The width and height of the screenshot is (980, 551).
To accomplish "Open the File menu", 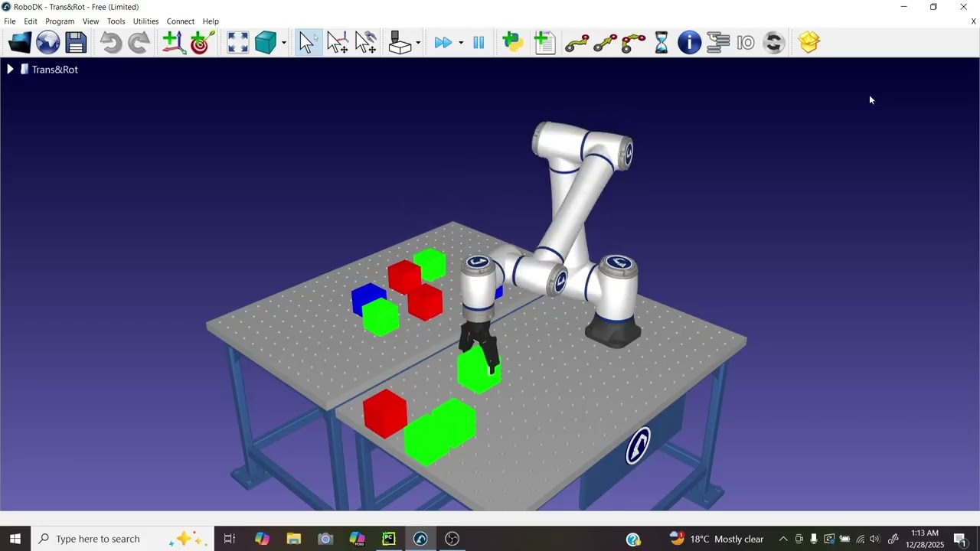I will 10,21.
